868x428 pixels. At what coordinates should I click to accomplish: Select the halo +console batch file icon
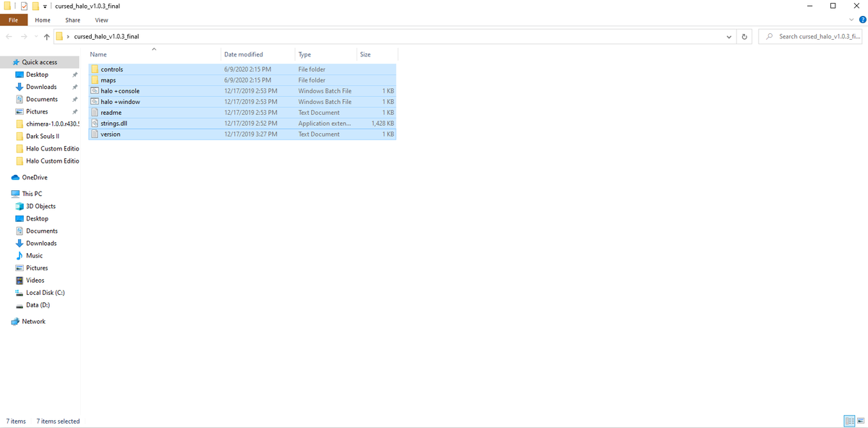[x=95, y=91]
